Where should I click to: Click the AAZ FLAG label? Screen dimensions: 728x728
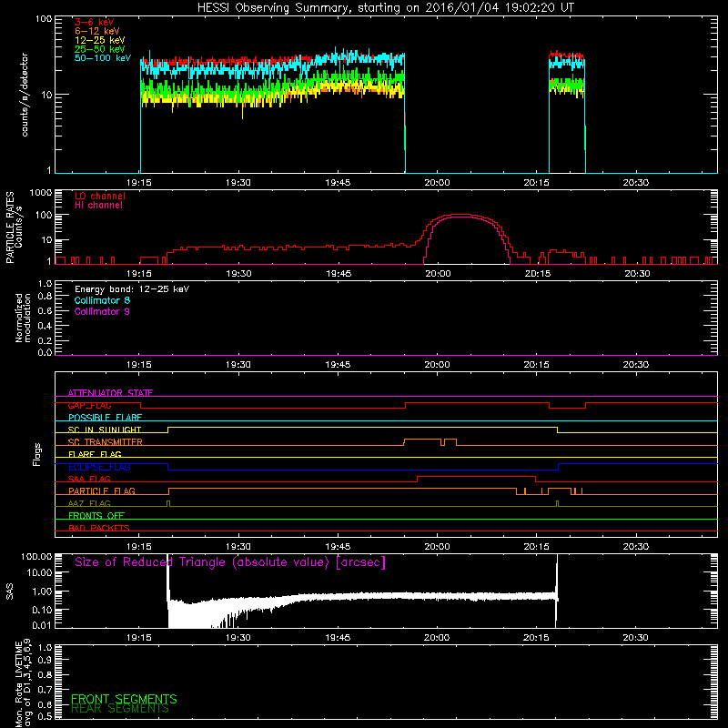[x=89, y=503]
